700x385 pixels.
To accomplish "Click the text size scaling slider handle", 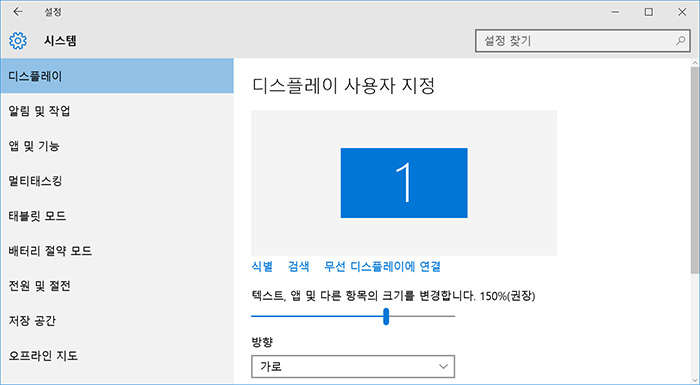I will [386, 316].
